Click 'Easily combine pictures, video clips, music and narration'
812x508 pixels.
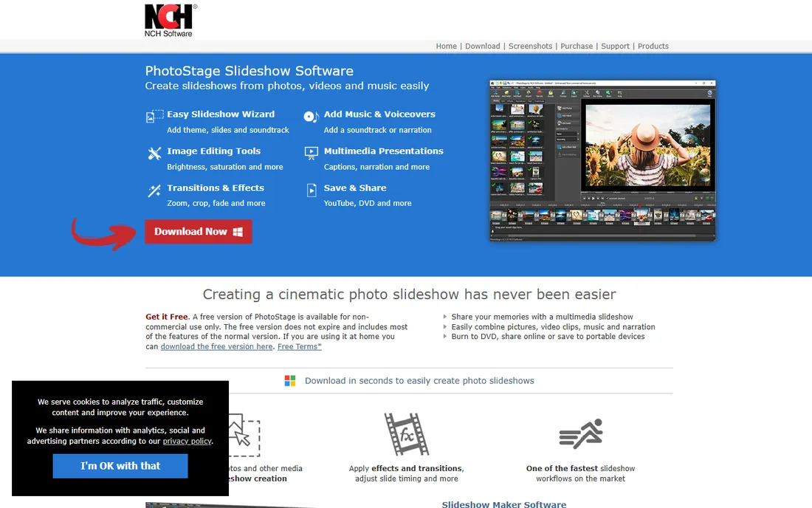(553, 327)
